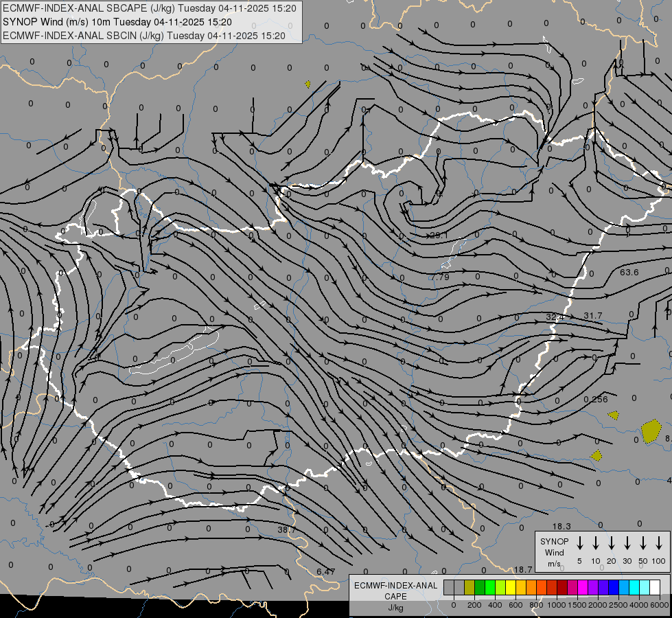
Task: Pick the amber swatch above the 600 tick
Action: [x=521, y=587]
